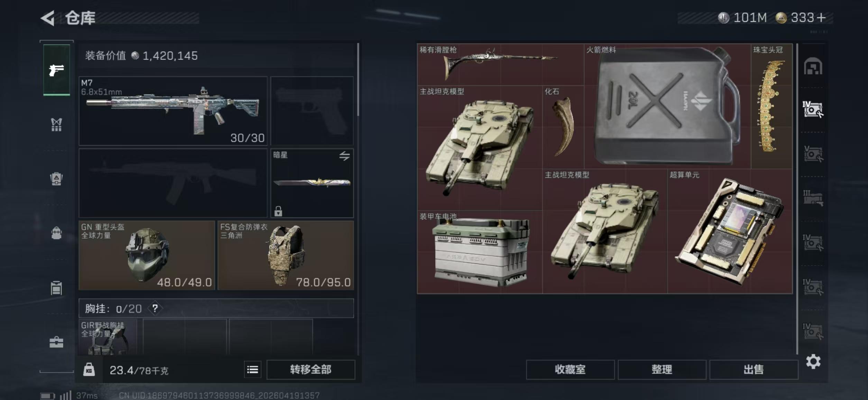Click the 出售 sell button
Viewport: 868px width, 400px height.
point(754,370)
